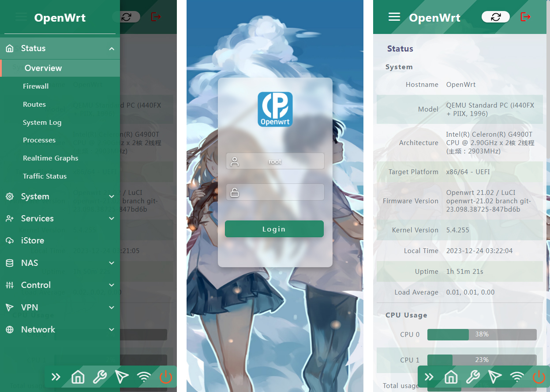Click the CPU Usage section heading
Screen dimensions: 550x392
pyautogui.click(x=406, y=315)
